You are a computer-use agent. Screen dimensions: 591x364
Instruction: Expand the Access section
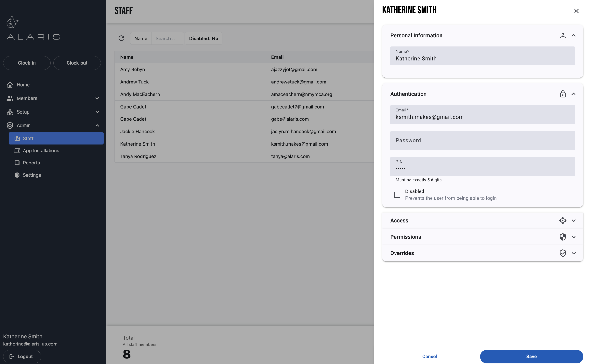[573, 220]
